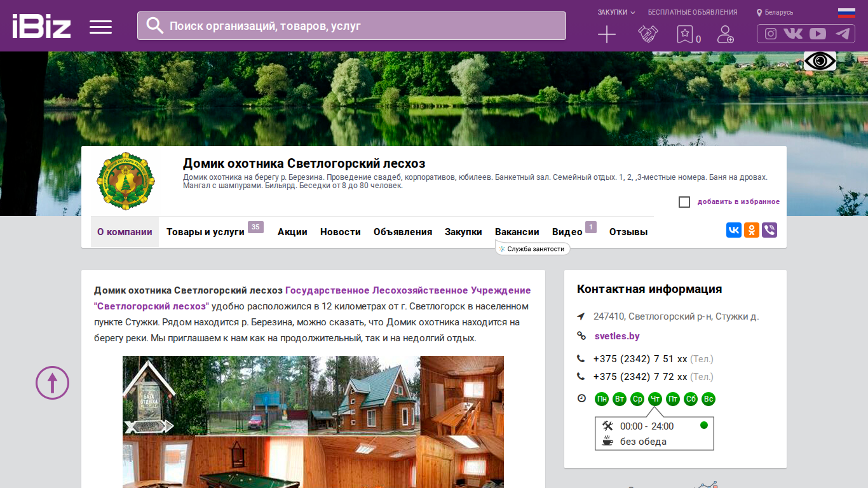
Task: Click phone number +375 (2342) 7 51 xx
Action: tap(641, 359)
